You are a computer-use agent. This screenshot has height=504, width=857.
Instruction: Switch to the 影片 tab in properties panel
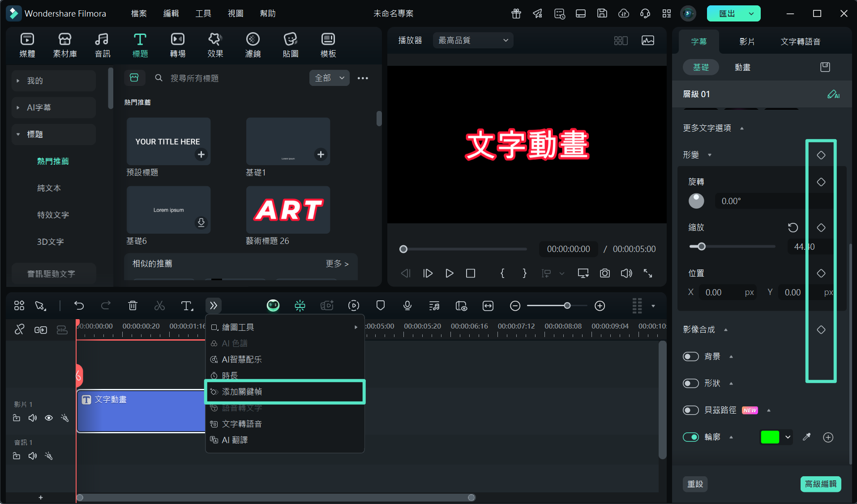tap(747, 42)
